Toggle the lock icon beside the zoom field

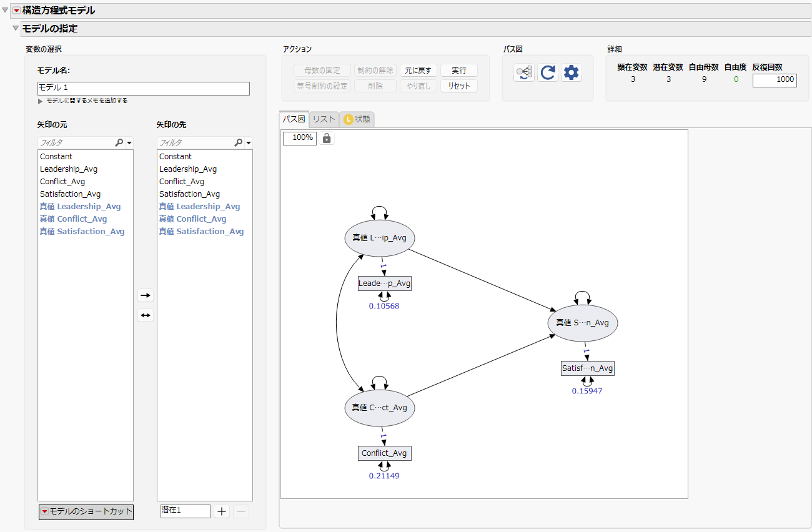click(327, 138)
